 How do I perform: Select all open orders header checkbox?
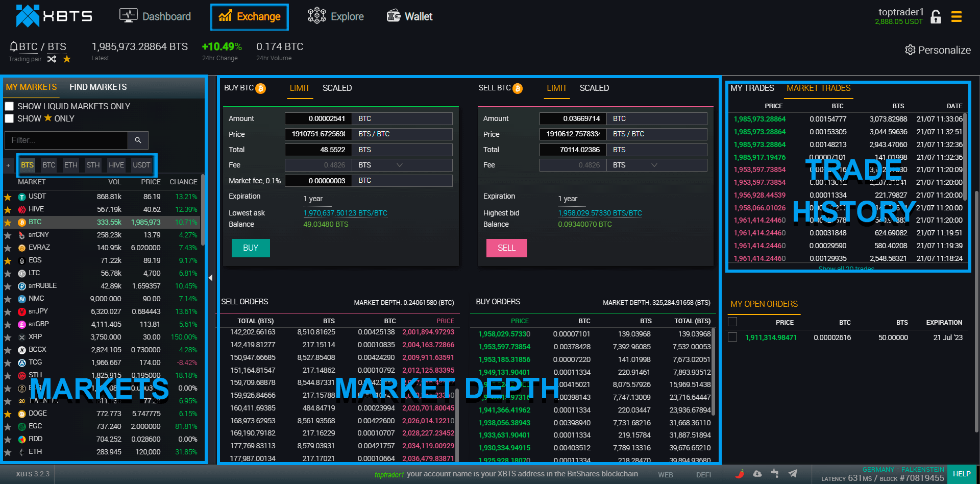click(x=732, y=322)
